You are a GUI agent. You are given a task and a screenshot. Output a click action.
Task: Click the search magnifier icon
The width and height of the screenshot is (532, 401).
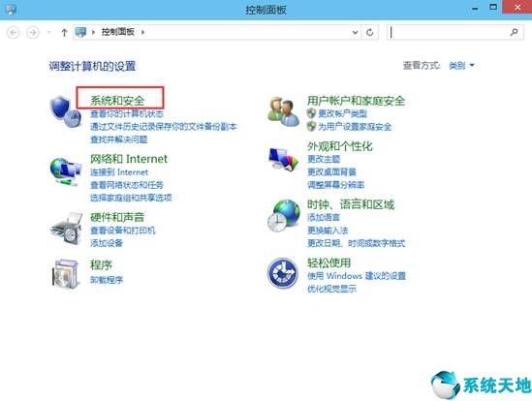click(514, 32)
